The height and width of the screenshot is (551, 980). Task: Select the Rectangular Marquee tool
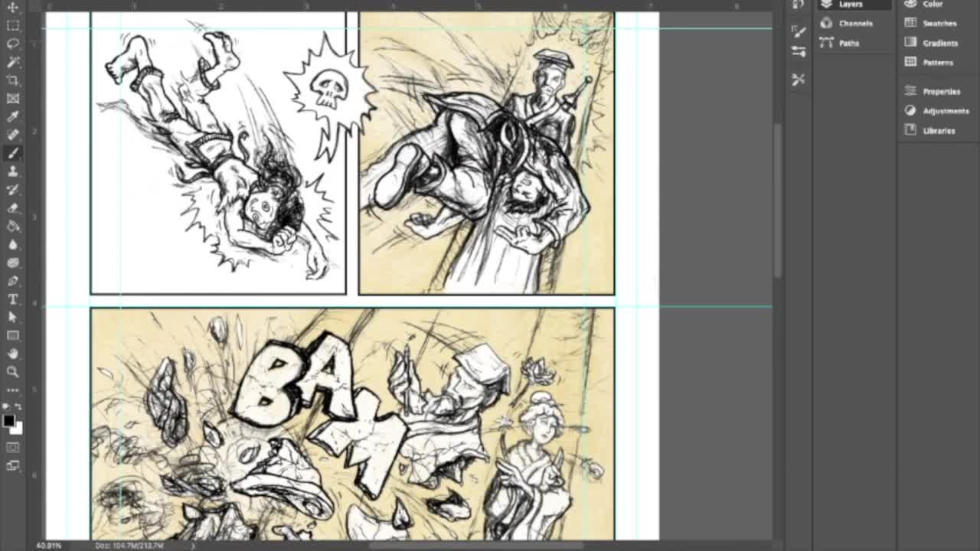(x=13, y=25)
